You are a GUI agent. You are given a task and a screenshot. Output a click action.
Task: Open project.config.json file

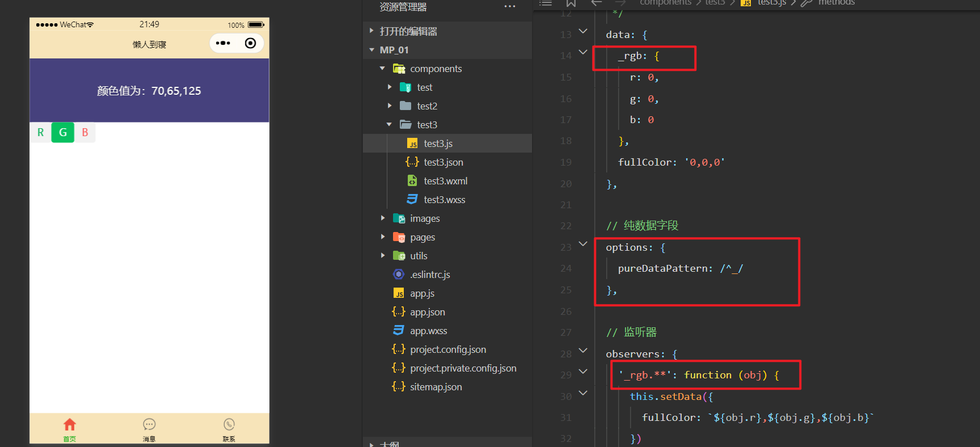click(x=447, y=349)
